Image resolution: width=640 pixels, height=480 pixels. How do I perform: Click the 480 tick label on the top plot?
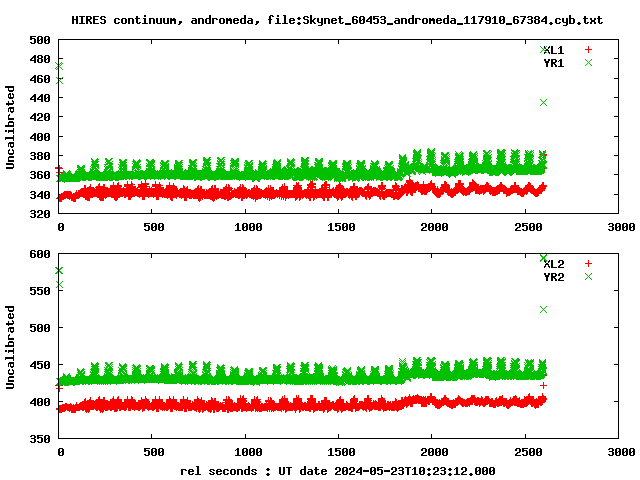(40, 60)
